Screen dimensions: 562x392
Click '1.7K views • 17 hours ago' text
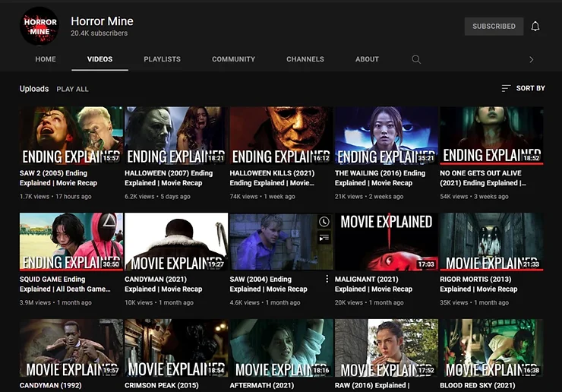click(55, 197)
